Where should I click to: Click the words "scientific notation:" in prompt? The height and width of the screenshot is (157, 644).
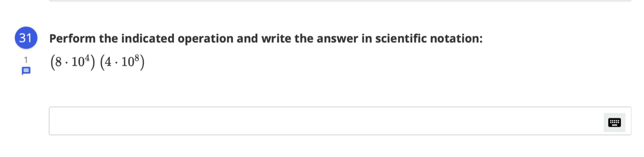(x=429, y=38)
